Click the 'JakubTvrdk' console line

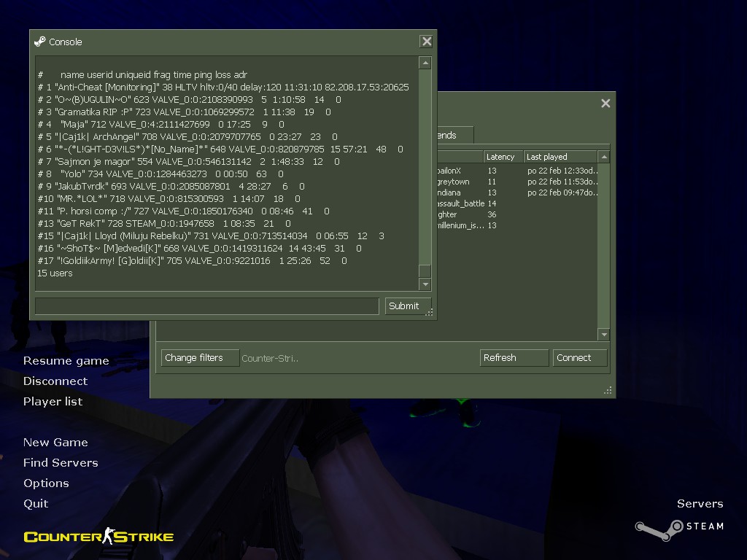click(171, 186)
